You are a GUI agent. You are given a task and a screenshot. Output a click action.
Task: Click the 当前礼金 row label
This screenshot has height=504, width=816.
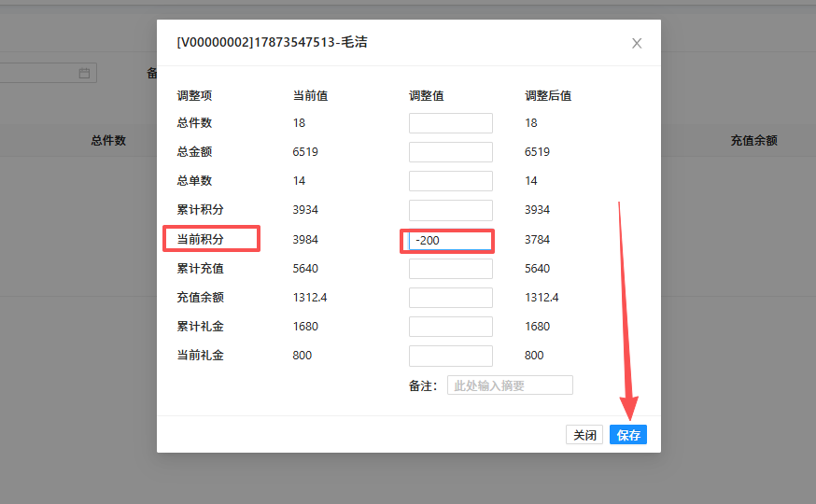(x=200, y=356)
